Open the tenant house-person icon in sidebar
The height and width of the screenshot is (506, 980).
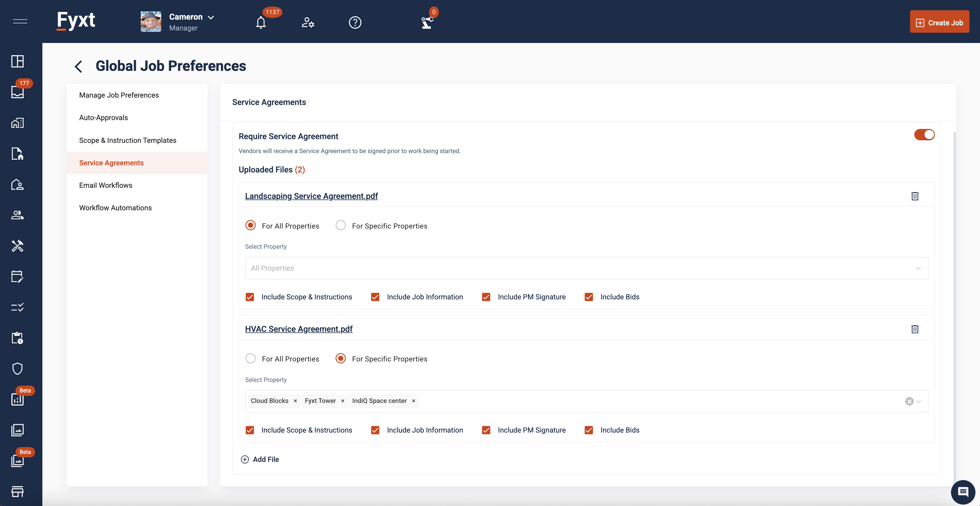pos(18,184)
